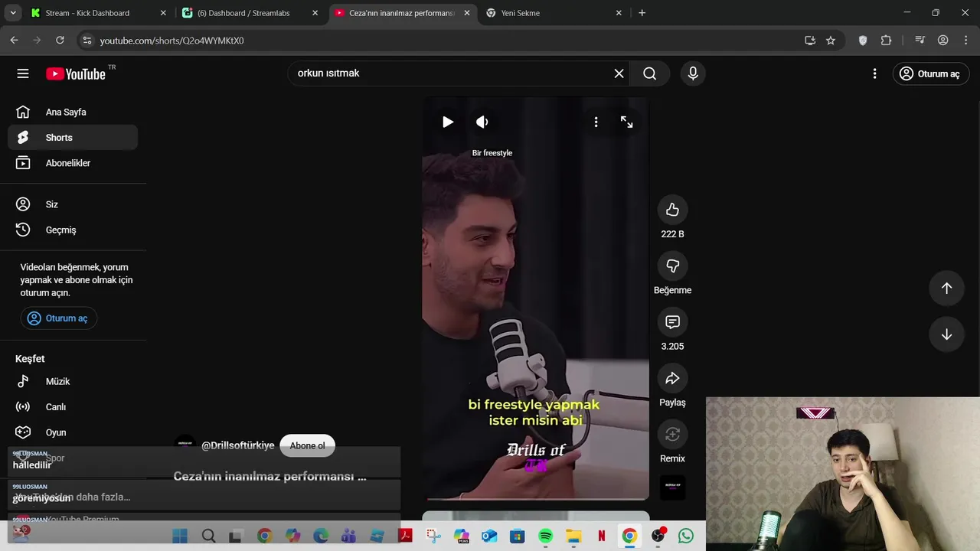Click the Abone ol subscribe button
The image size is (980, 551).
coord(307,445)
